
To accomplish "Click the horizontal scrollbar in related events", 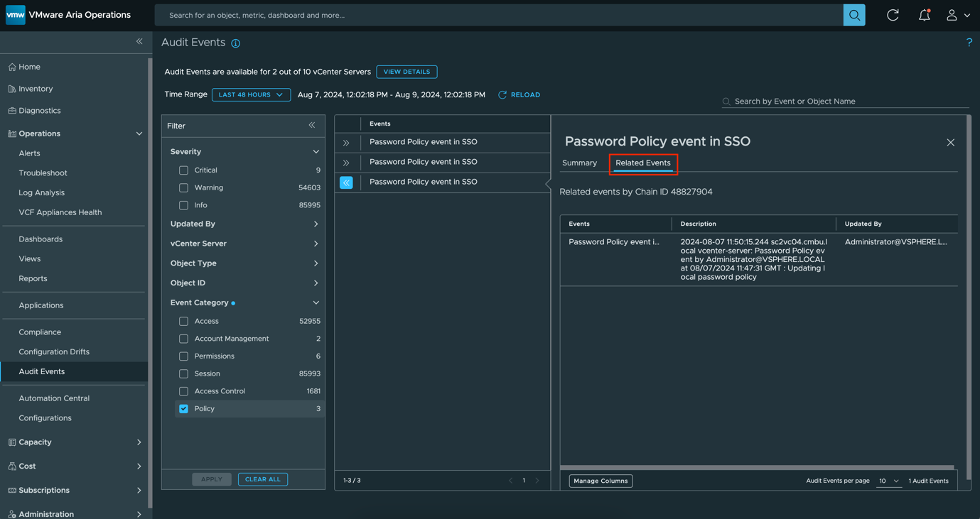I will point(757,468).
